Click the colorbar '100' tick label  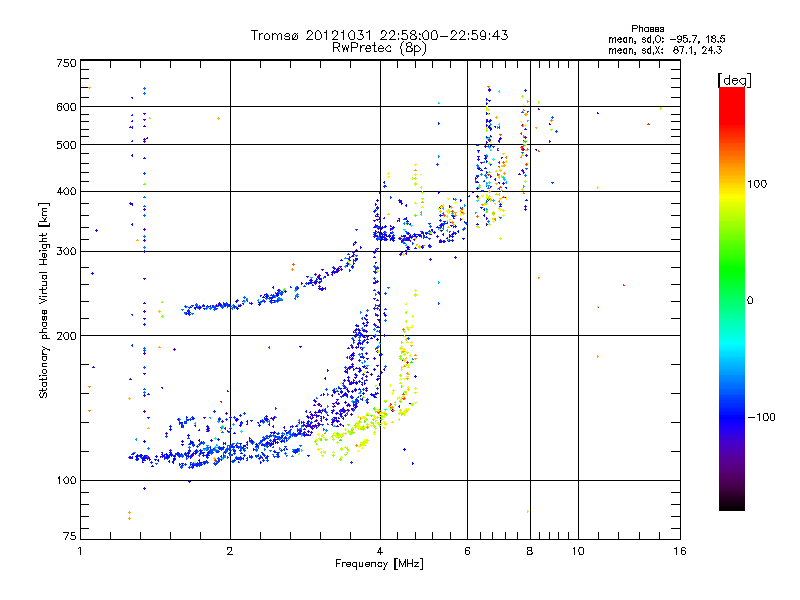[757, 184]
